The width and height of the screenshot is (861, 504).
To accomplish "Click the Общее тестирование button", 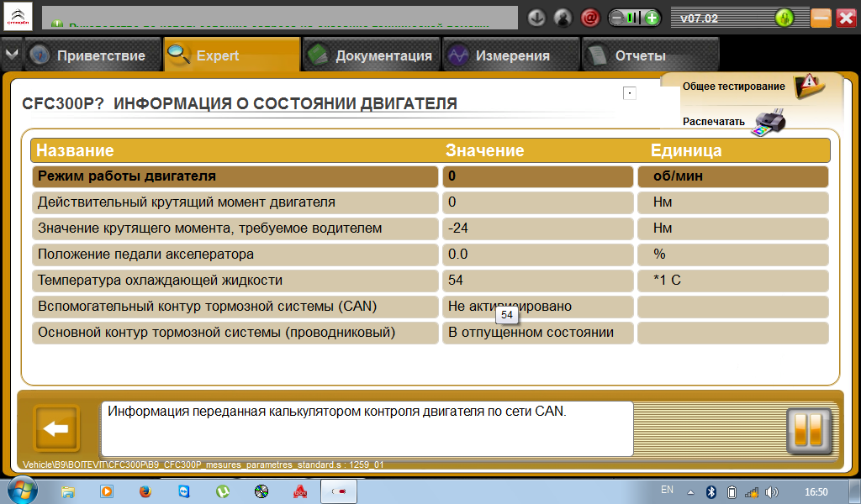I will (733, 87).
